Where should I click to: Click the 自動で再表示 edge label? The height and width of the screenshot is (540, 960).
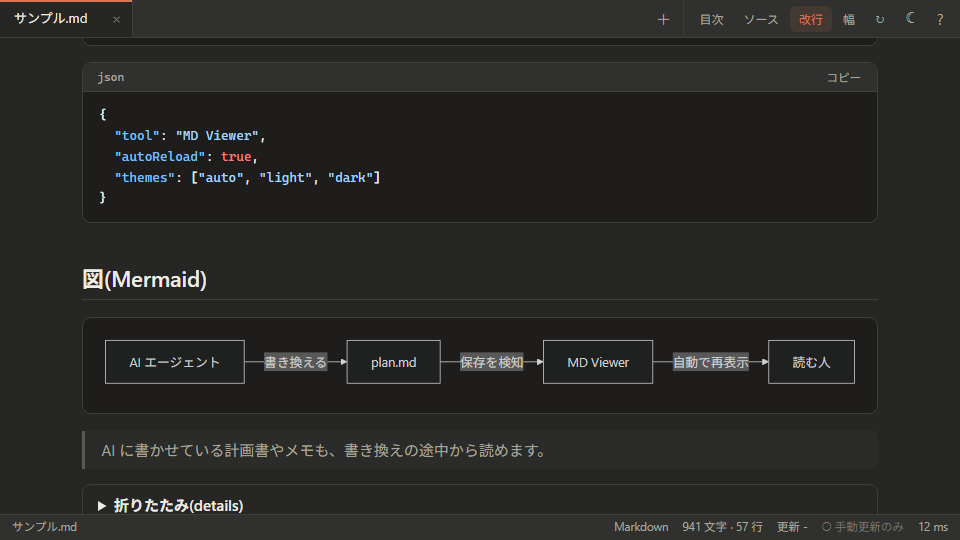tap(711, 362)
